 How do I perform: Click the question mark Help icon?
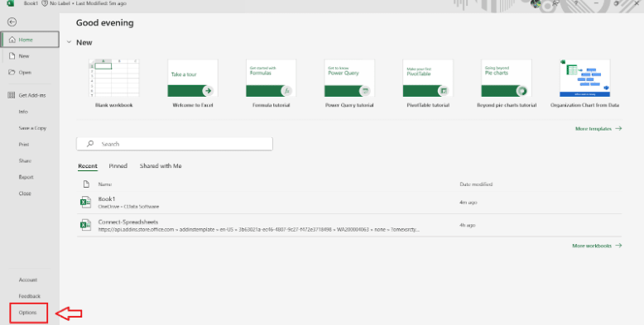tap(576, 3)
